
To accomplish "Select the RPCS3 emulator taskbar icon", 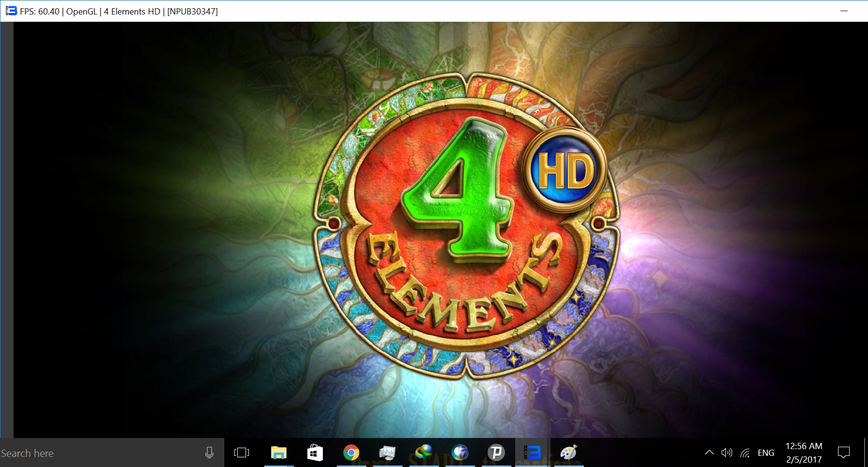I will coord(533,453).
